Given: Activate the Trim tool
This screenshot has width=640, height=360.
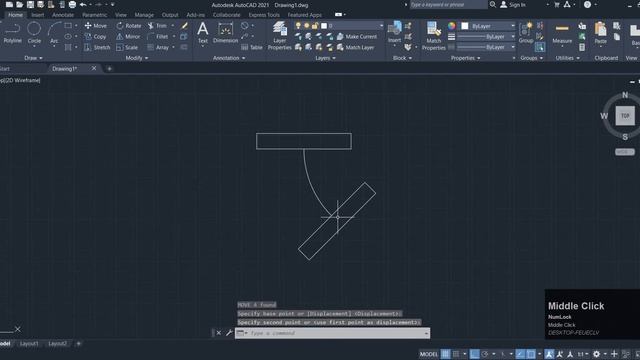Looking at the screenshot, I should 158,26.
